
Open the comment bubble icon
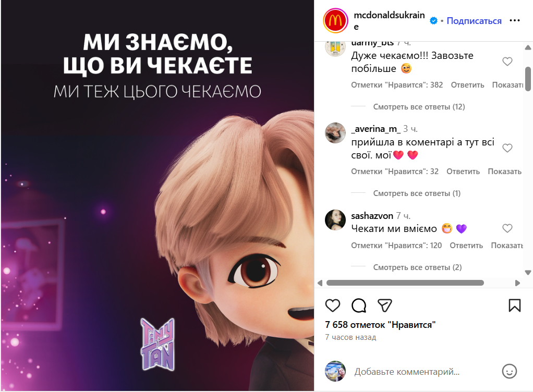(359, 305)
